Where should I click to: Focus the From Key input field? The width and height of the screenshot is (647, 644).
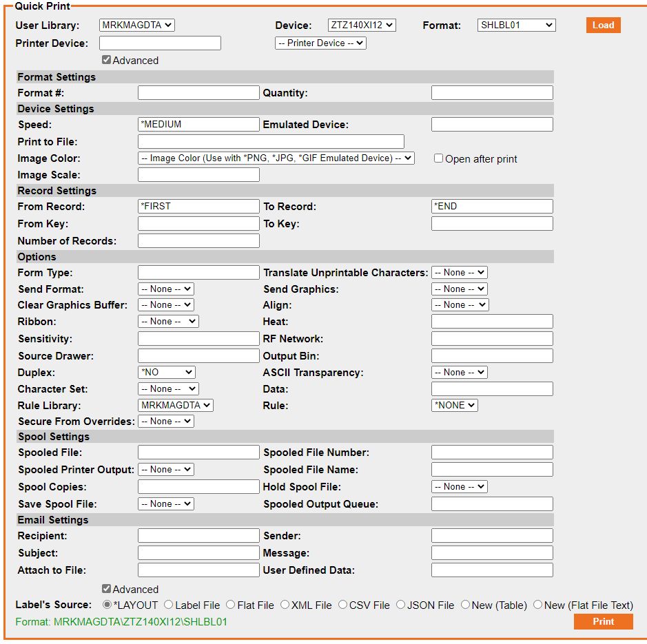198,224
